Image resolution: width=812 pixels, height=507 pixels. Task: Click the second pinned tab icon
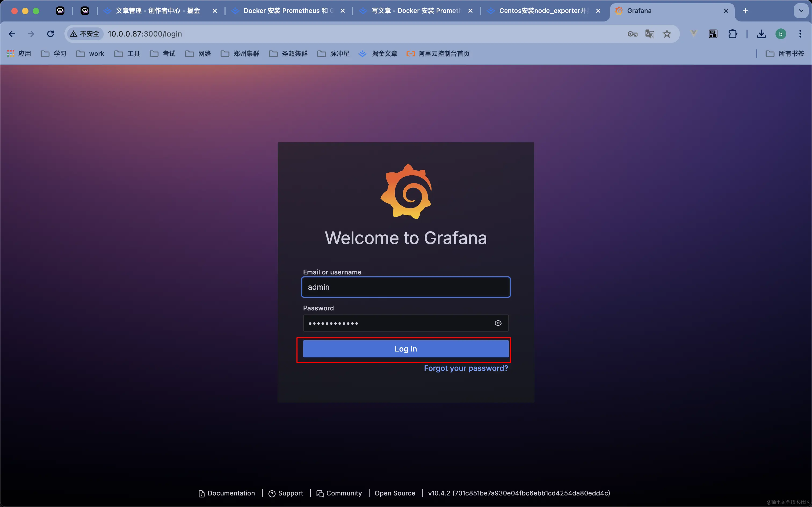click(85, 11)
